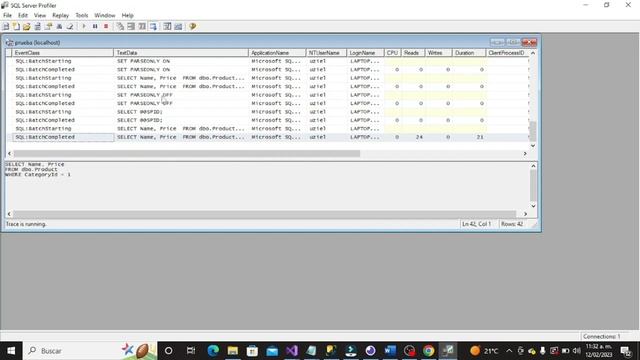The image size is (640, 360).
Task: Click the Writes column header
Action: 439,53
